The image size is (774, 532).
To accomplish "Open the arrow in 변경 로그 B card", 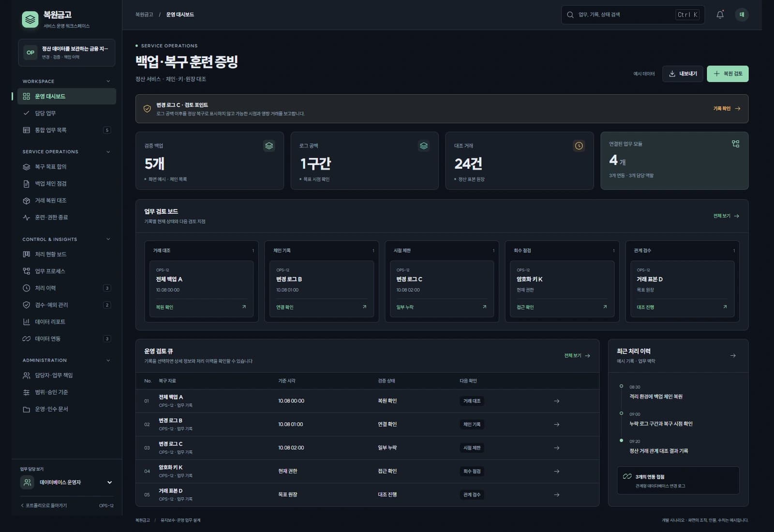I will 364,307.
